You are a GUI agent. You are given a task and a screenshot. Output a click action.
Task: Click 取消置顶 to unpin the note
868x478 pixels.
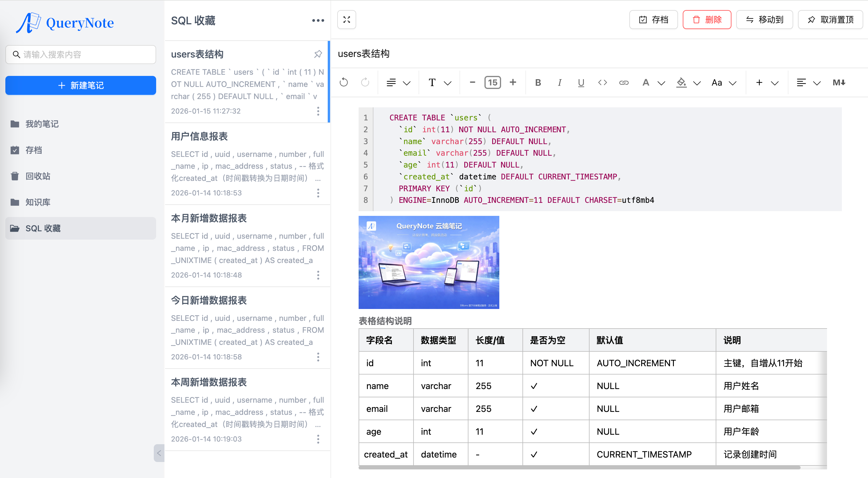click(x=830, y=20)
